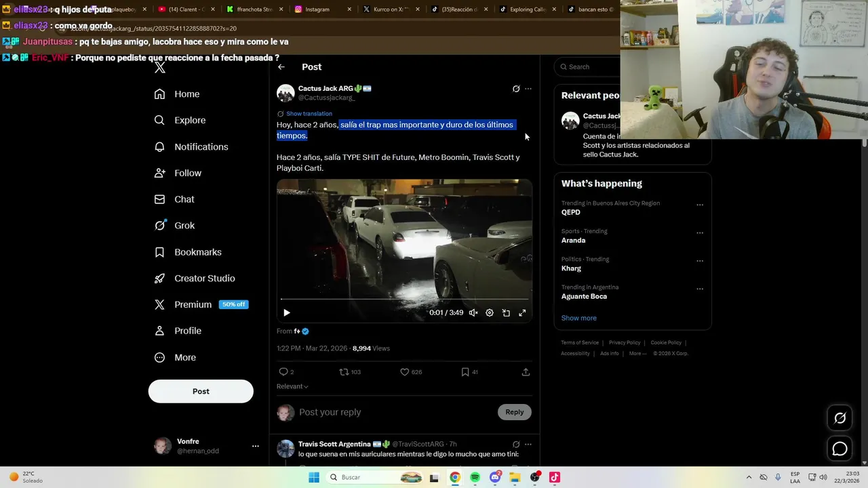
Task: Click Grok icon on Travis Scott Argentina reply
Action: [x=516, y=445]
